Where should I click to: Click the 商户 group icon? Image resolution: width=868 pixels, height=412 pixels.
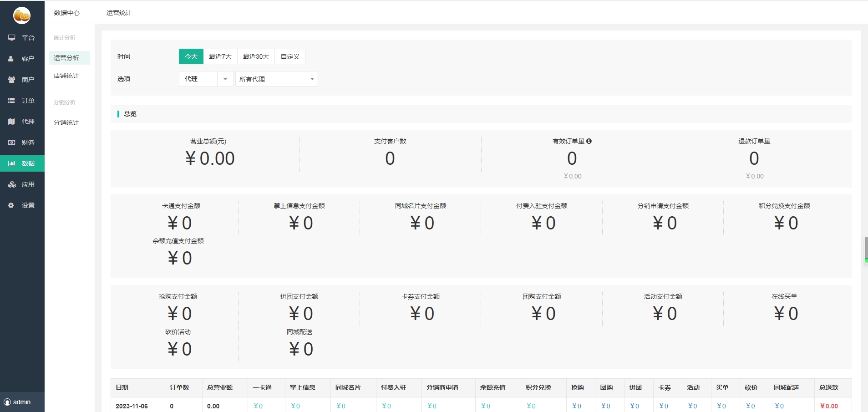click(12, 80)
